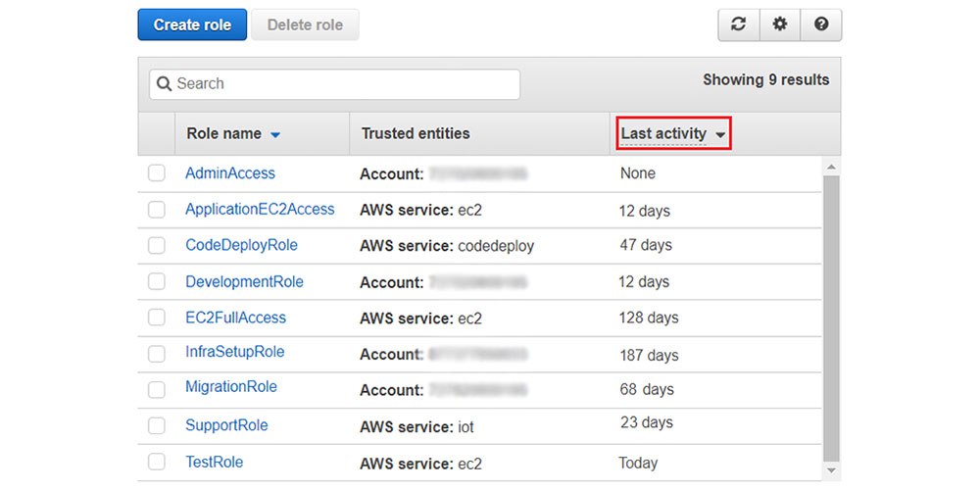Tick the AdminAccess role checkbox

[156, 173]
